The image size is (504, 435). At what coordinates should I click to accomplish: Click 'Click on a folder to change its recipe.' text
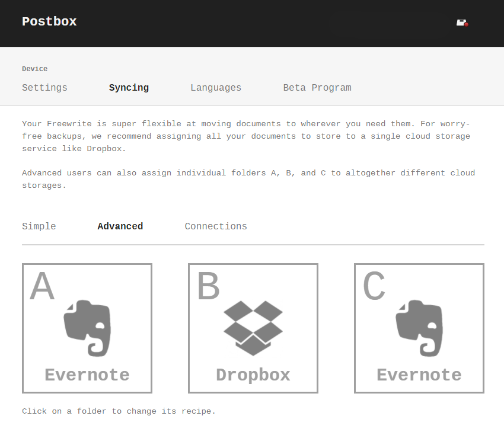119,411
